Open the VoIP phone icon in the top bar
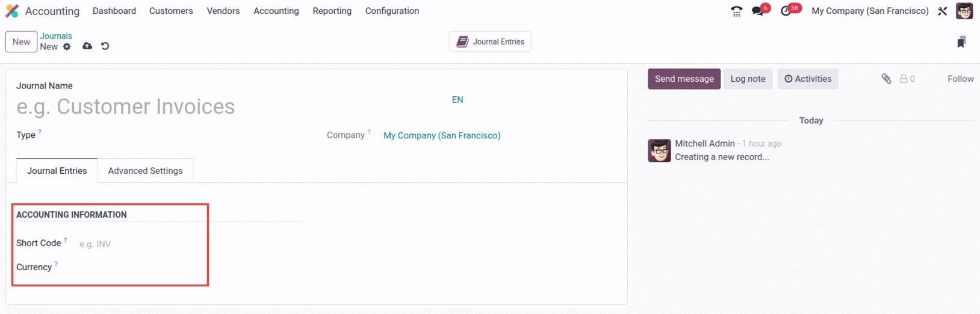Image resolution: width=980 pixels, height=314 pixels. (x=736, y=11)
